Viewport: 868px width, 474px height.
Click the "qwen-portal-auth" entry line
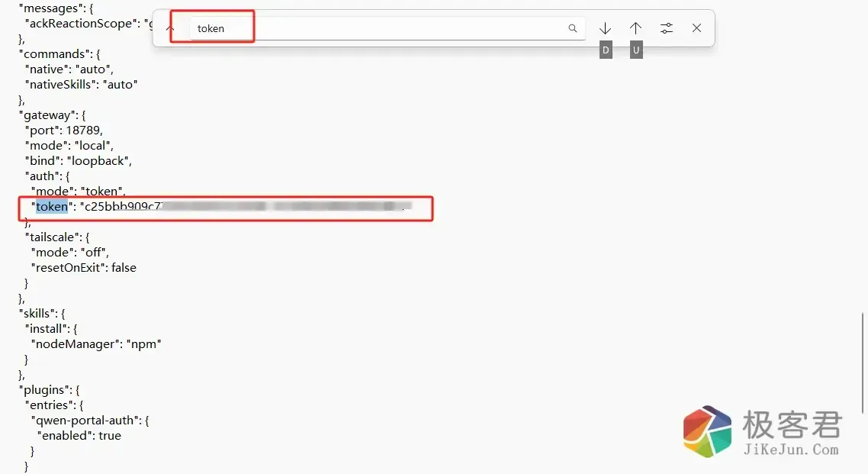click(x=90, y=421)
